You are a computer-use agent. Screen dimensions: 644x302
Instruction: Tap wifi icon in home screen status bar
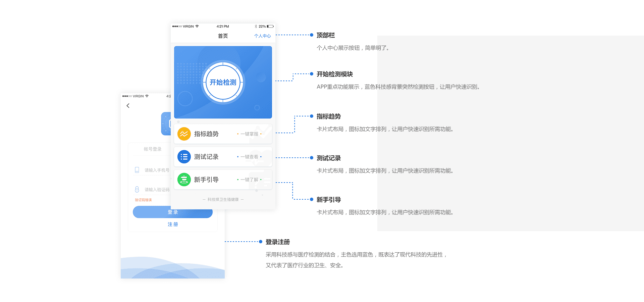point(197,26)
